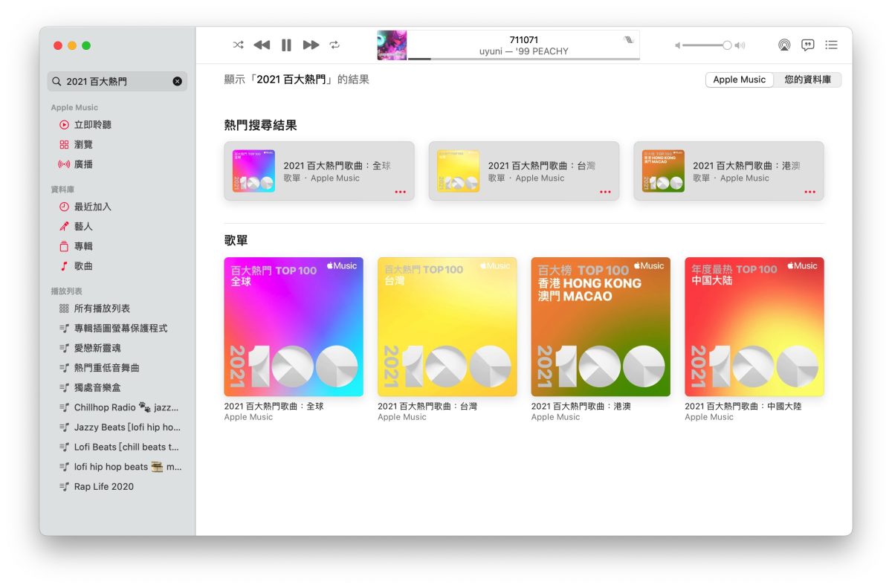Click artist line uyuni — '99 PEACHY

tap(524, 51)
